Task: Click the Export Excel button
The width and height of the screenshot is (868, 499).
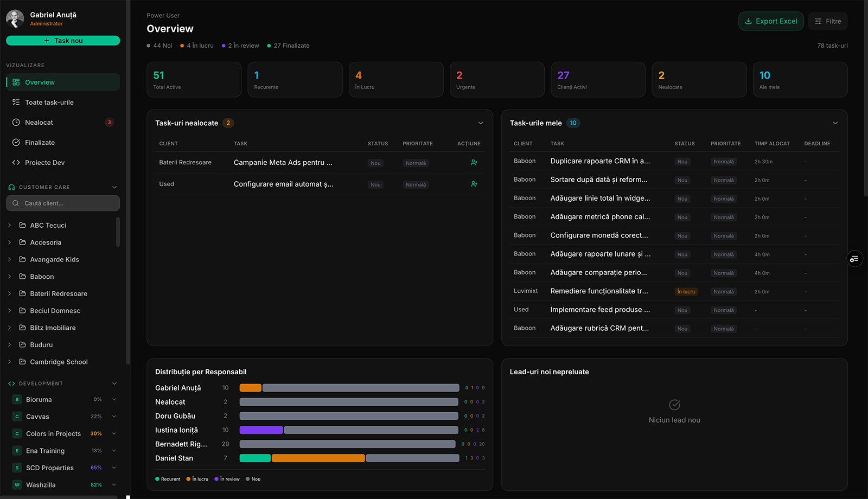Action: [771, 21]
